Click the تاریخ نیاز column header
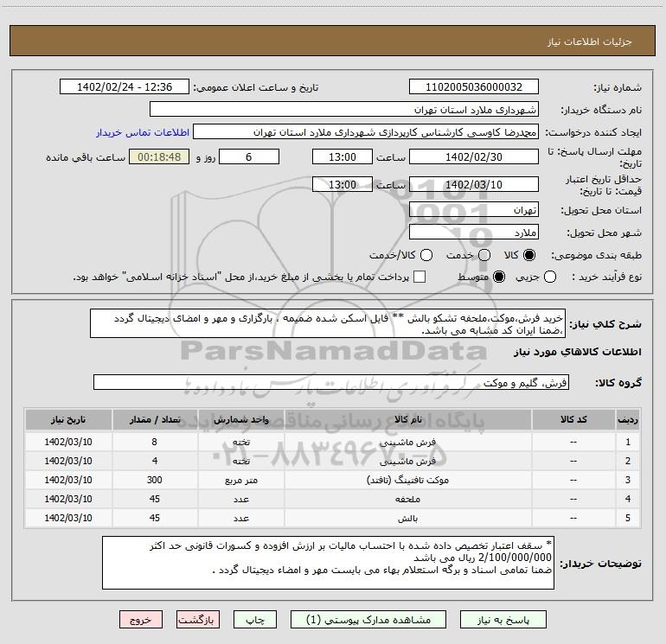Screen dimensions: 666x644 (x=68, y=419)
